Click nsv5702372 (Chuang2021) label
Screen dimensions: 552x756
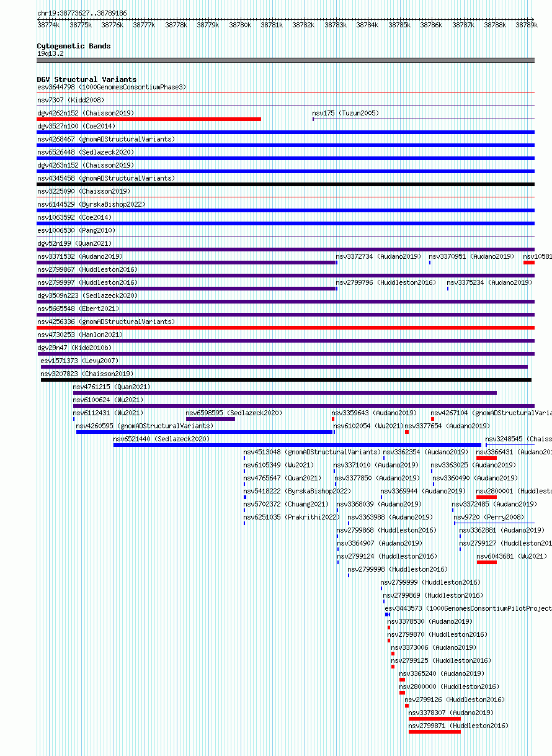[286, 504]
